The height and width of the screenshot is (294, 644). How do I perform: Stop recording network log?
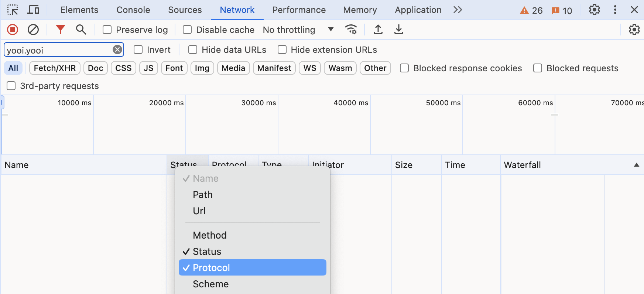coord(13,30)
